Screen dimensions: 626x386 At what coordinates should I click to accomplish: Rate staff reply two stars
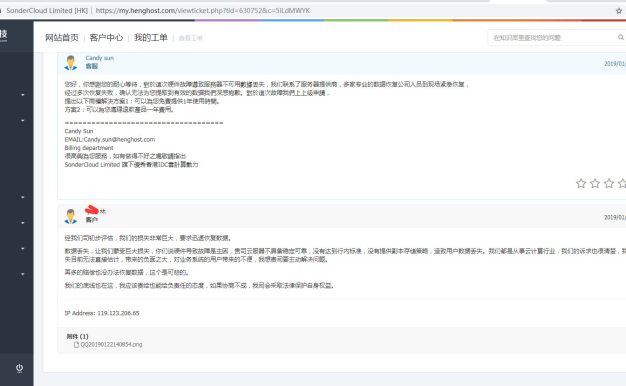tap(595, 183)
